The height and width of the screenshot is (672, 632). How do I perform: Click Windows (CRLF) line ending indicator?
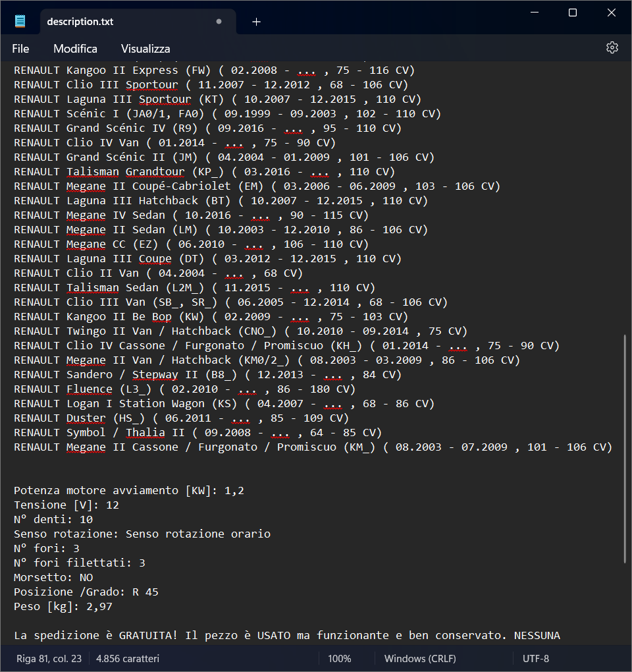tap(419, 658)
